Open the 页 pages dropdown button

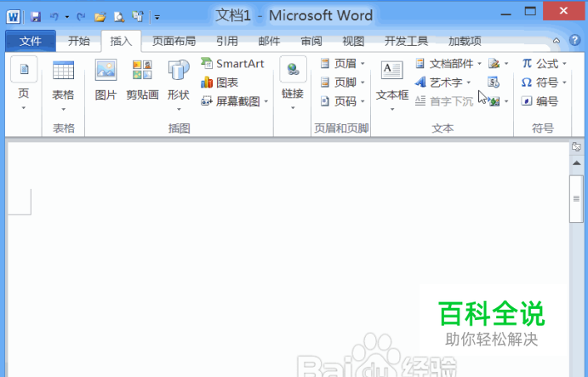tap(24, 83)
